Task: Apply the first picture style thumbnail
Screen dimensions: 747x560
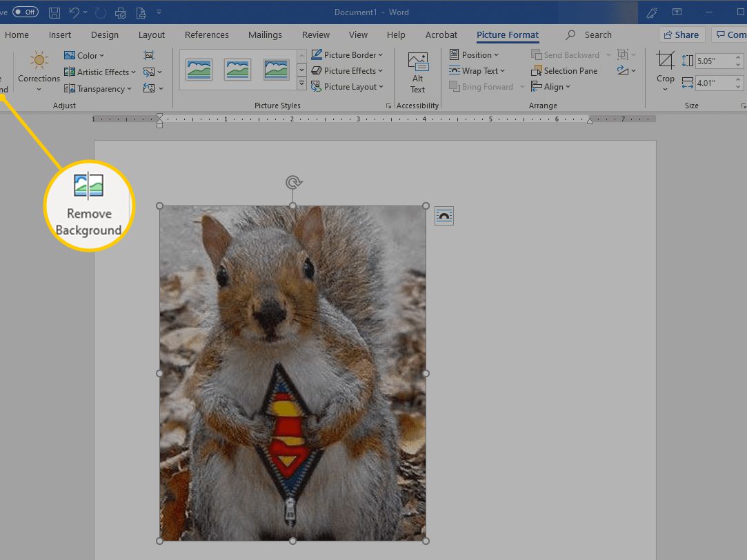Action: [x=199, y=70]
